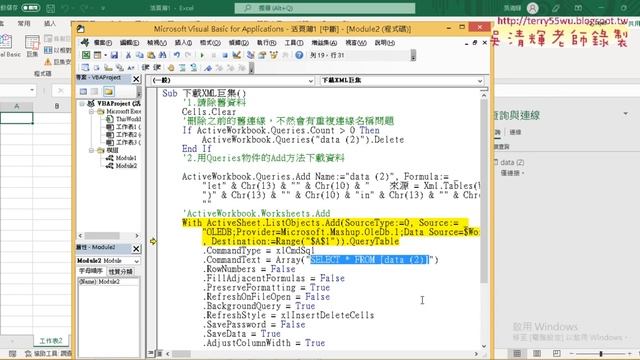
Task: Open Module2 object dropdown in Properties window
Action: [136, 261]
